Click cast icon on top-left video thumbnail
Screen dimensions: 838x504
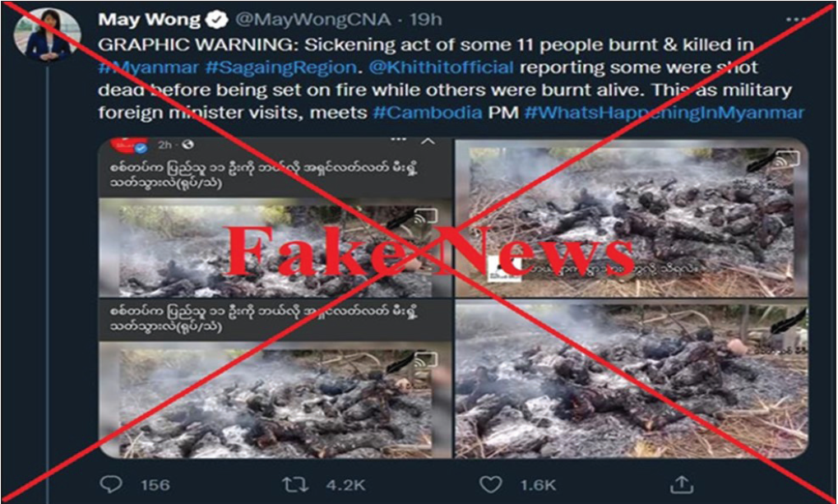click(x=426, y=216)
